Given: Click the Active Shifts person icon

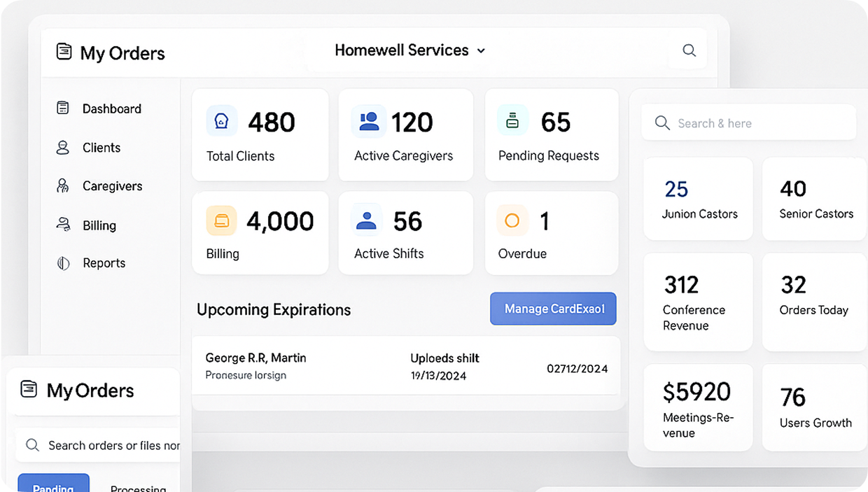Looking at the screenshot, I should 367,221.
